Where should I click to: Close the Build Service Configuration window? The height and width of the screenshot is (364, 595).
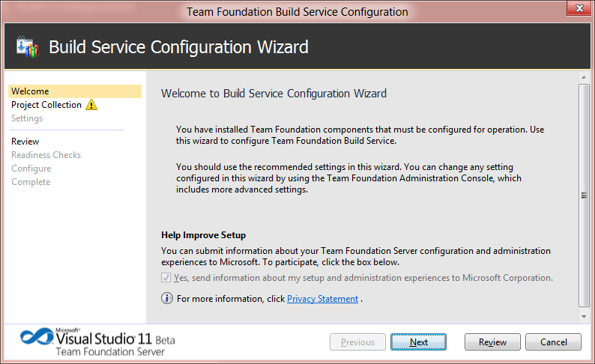(x=577, y=9)
